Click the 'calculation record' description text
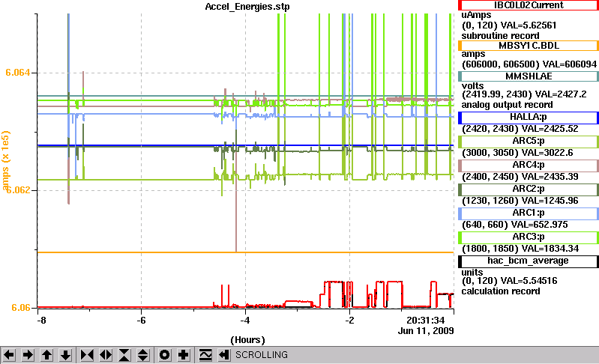 tap(501, 291)
